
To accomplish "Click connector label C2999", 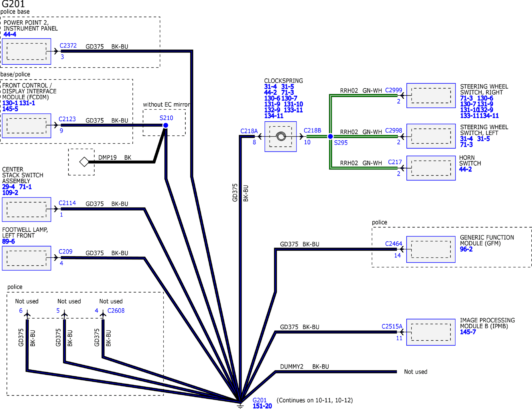I will pyautogui.click(x=393, y=90).
